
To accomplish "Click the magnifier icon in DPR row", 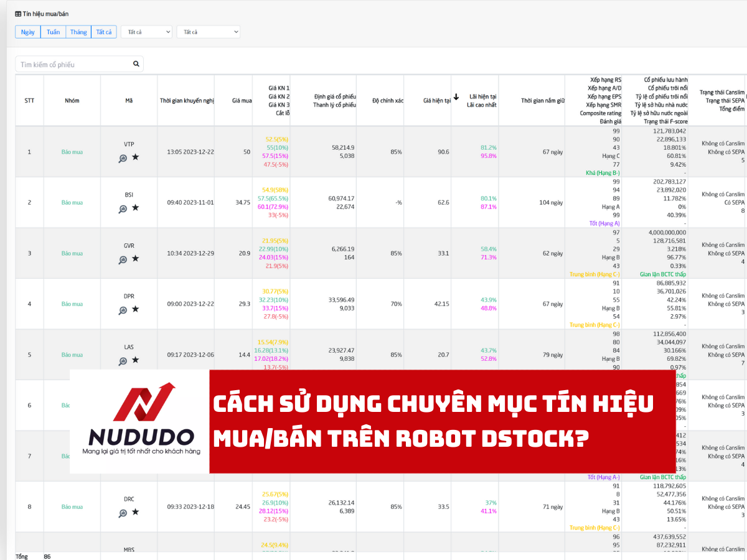I will pyautogui.click(x=123, y=310).
